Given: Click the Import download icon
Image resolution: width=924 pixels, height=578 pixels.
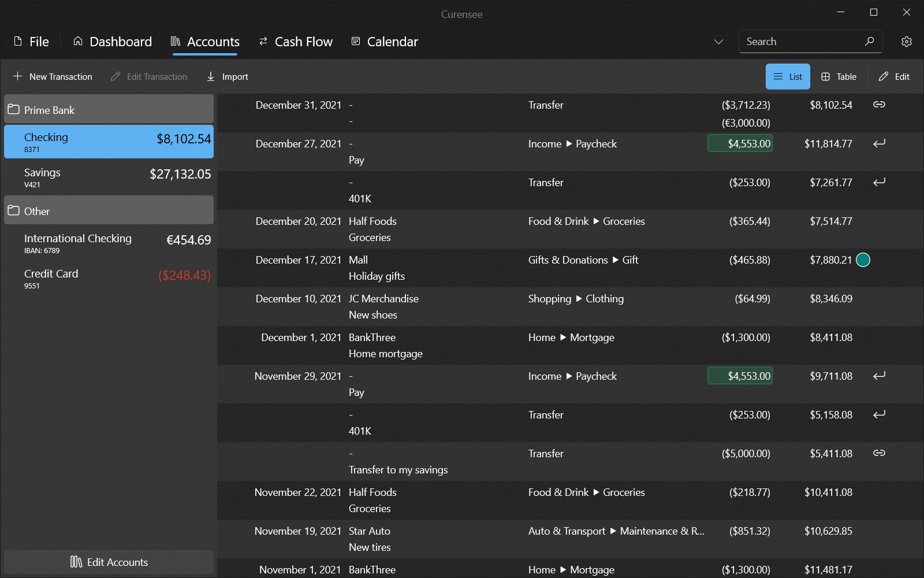Looking at the screenshot, I should coord(211,76).
